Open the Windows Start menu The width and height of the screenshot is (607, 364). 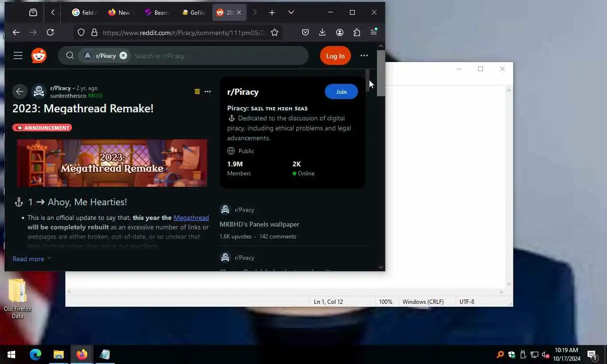[11, 355]
